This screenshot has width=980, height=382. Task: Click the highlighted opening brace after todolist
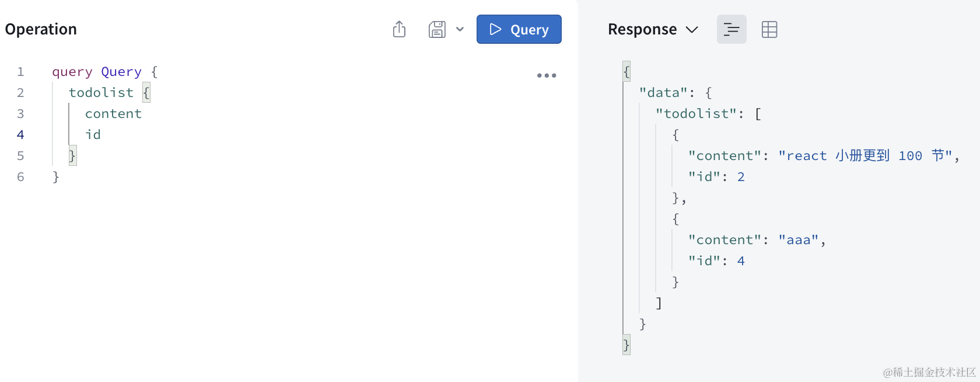coord(146,92)
